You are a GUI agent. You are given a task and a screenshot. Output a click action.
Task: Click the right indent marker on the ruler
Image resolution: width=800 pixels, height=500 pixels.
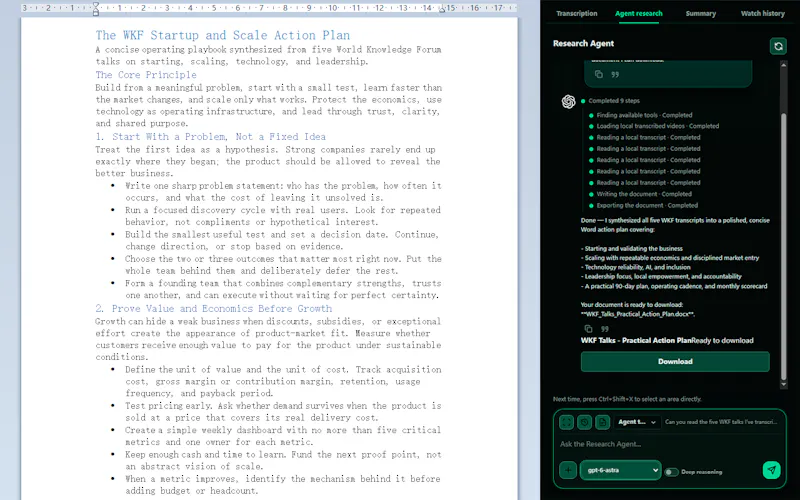pyautogui.click(x=442, y=9)
